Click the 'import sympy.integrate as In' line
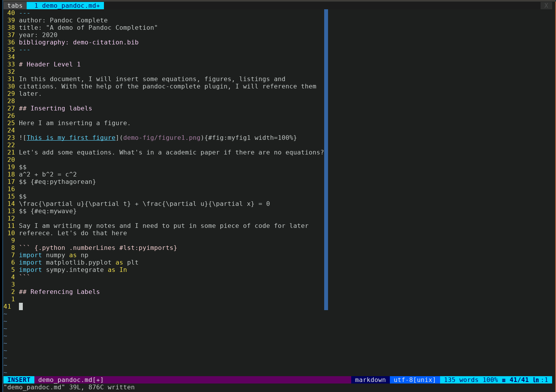 (x=73, y=270)
